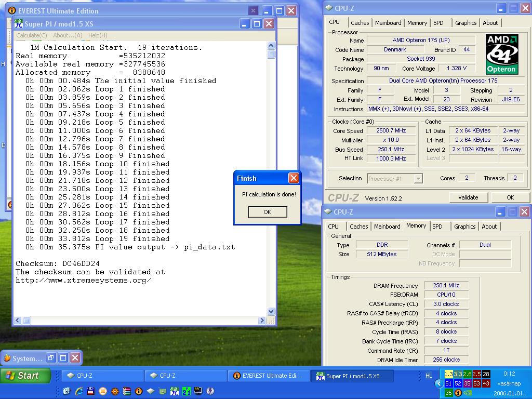Click the dark red 2.5 tray sensor icon
Viewport: 532px width, 399px height.
click(x=477, y=374)
